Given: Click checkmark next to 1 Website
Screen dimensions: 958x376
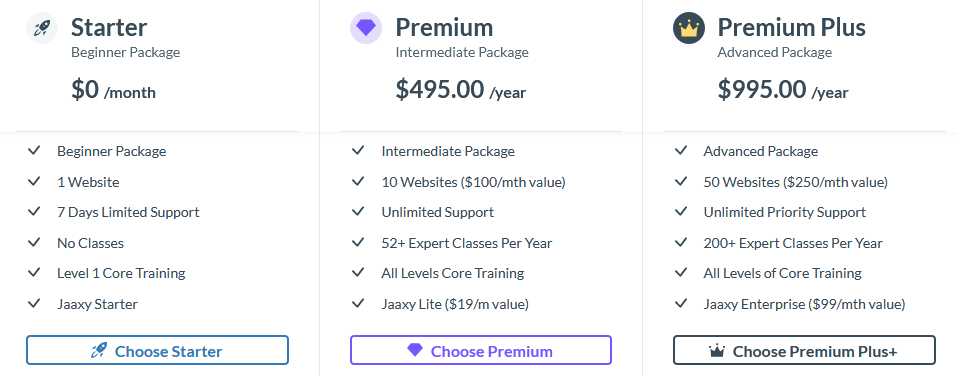Looking at the screenshot, I should (34, 181).
